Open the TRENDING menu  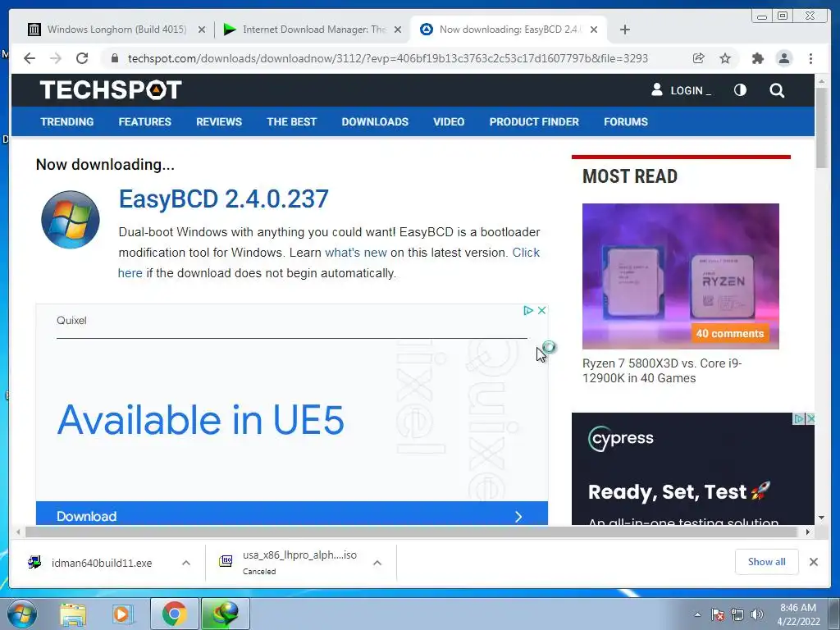67,121
